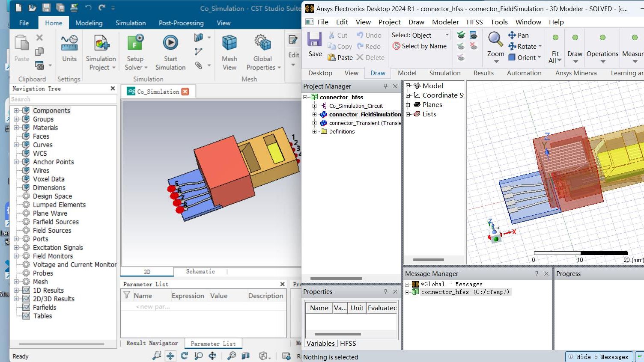The image size is (644, 362).
Task: Open the Setup Solver dropdown arrow
Action: (x=146, y=68)
